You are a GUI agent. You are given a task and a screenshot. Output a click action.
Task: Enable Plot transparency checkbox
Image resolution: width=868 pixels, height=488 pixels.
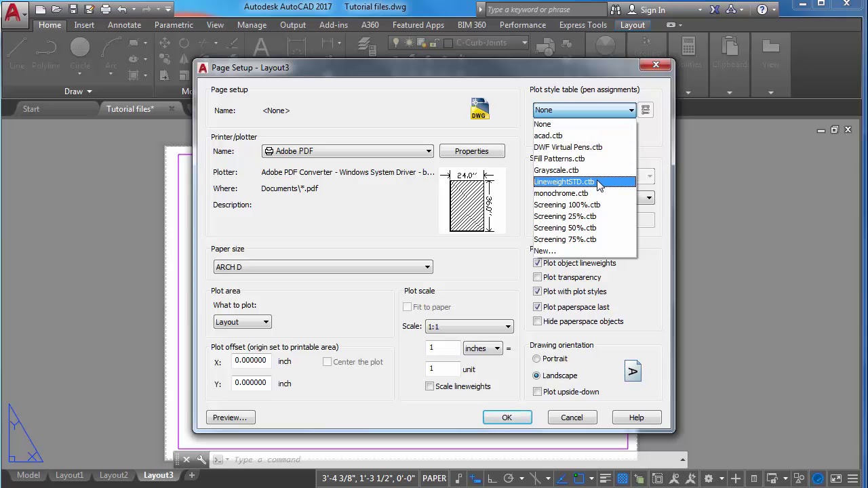[x=537, y=277]
